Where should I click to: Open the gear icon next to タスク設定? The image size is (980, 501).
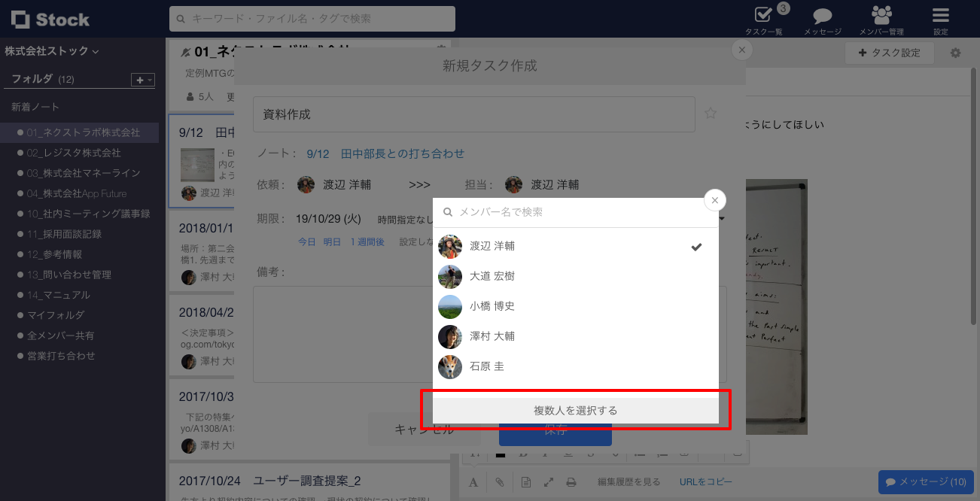(954, 53)
